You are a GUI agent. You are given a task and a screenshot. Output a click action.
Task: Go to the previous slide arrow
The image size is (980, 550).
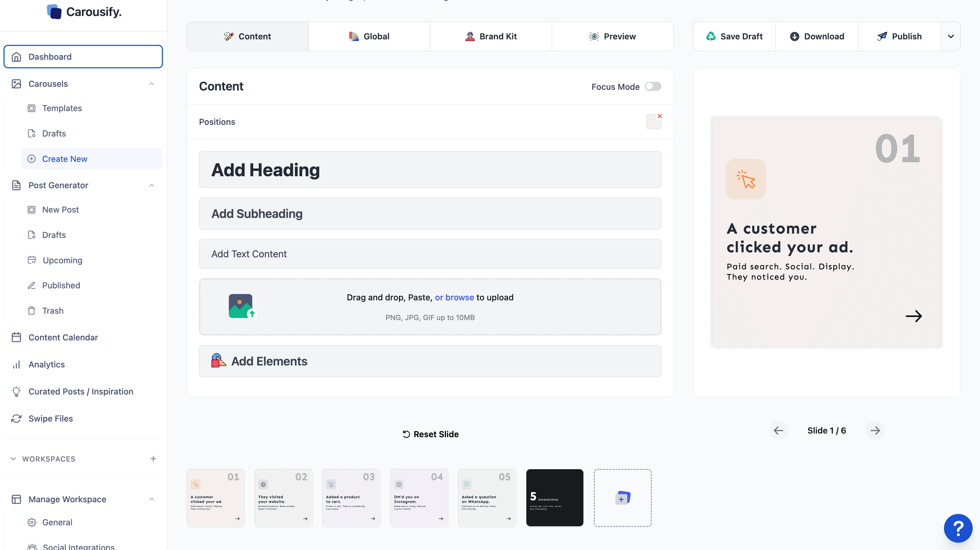(x=779, y=431)
